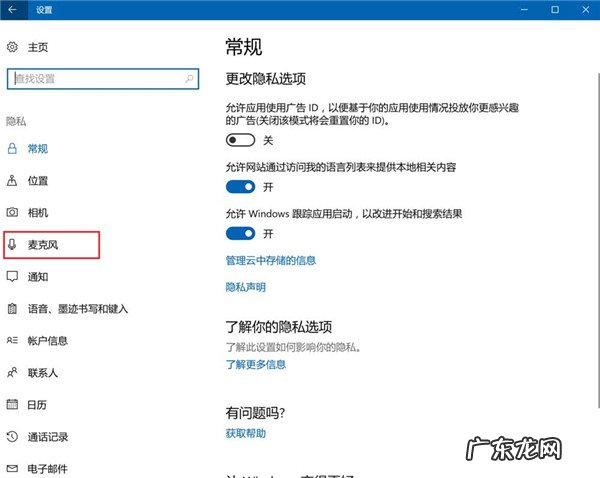Click the history icon beside 通话记录

pos(12,436)
